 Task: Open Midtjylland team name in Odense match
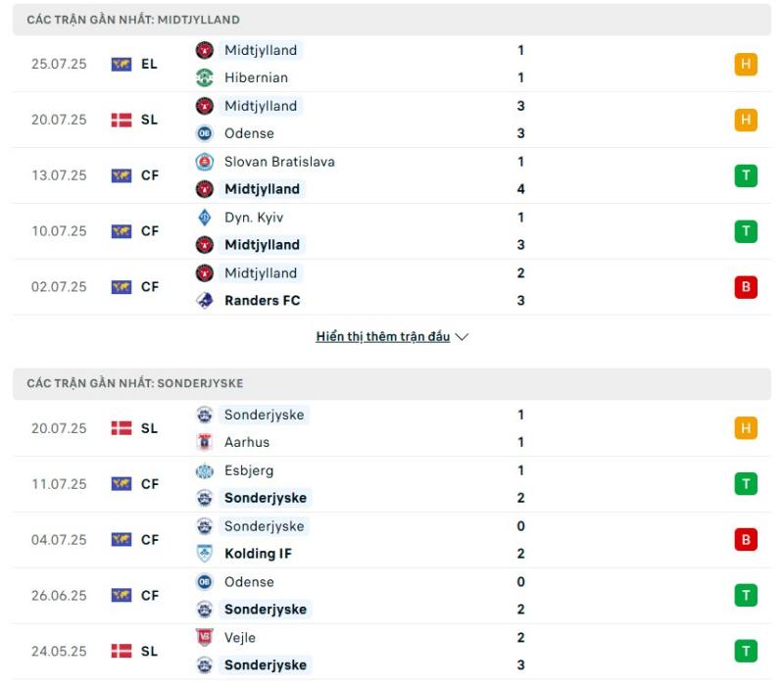pyautogui.click(x=261, y=106)
